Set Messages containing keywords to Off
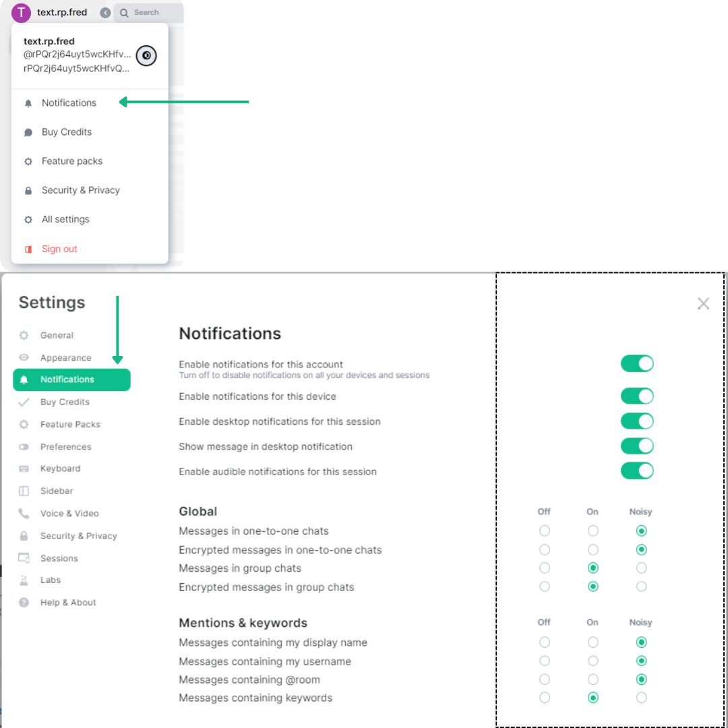This screenshot has width=728, height=728. coord(545,698)
